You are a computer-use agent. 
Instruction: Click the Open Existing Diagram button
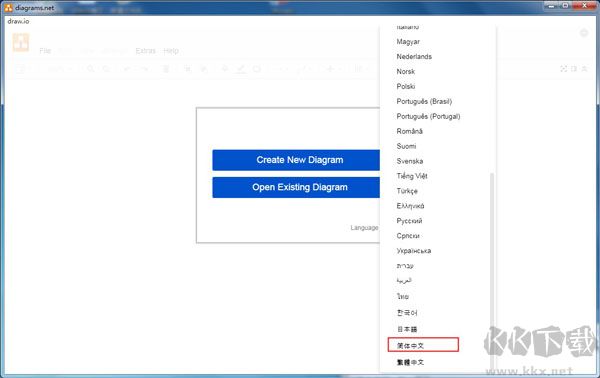tap(296, 187)
